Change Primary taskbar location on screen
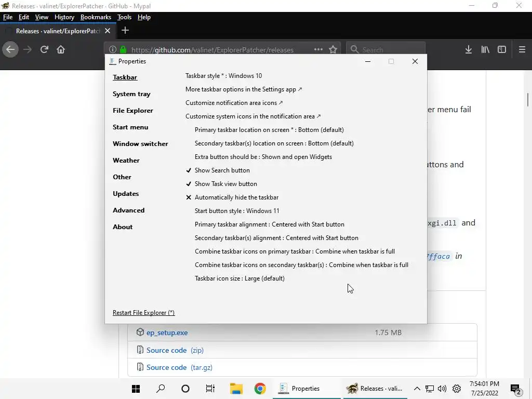 (269, 130)
